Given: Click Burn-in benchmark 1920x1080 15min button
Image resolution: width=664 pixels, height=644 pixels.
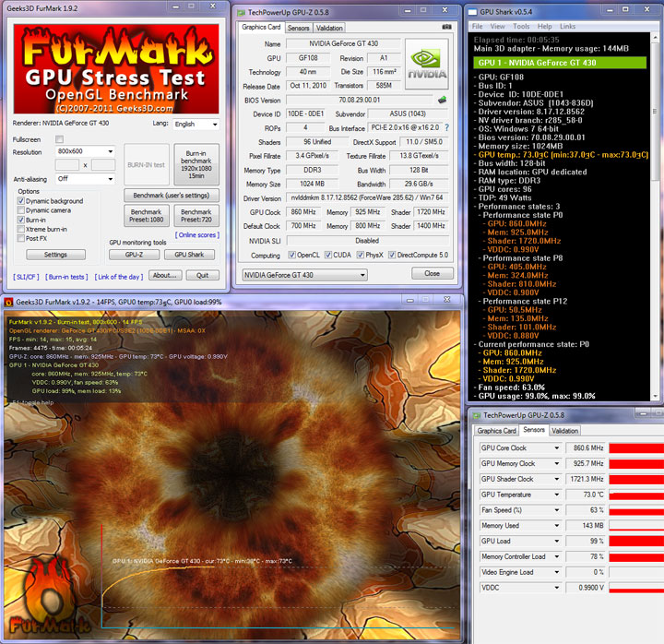Looking at the screenshot, I should pyautogui.click(x=196, y=164).
